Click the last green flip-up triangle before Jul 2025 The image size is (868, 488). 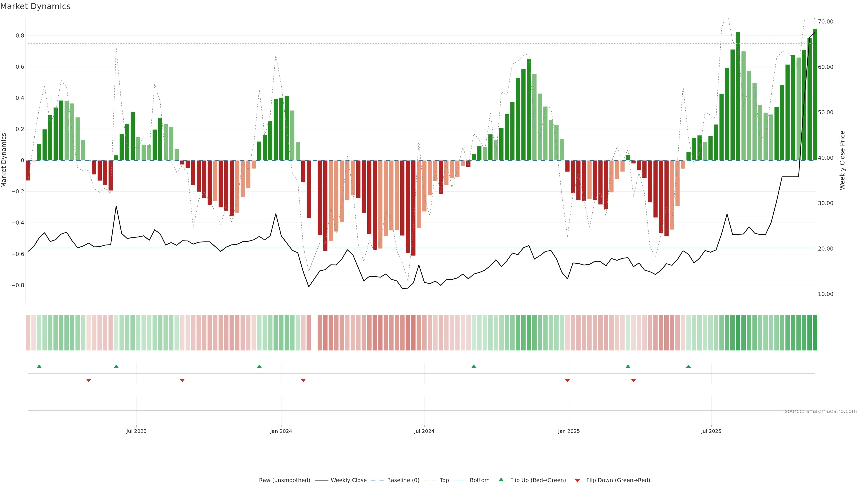point(688,366)
